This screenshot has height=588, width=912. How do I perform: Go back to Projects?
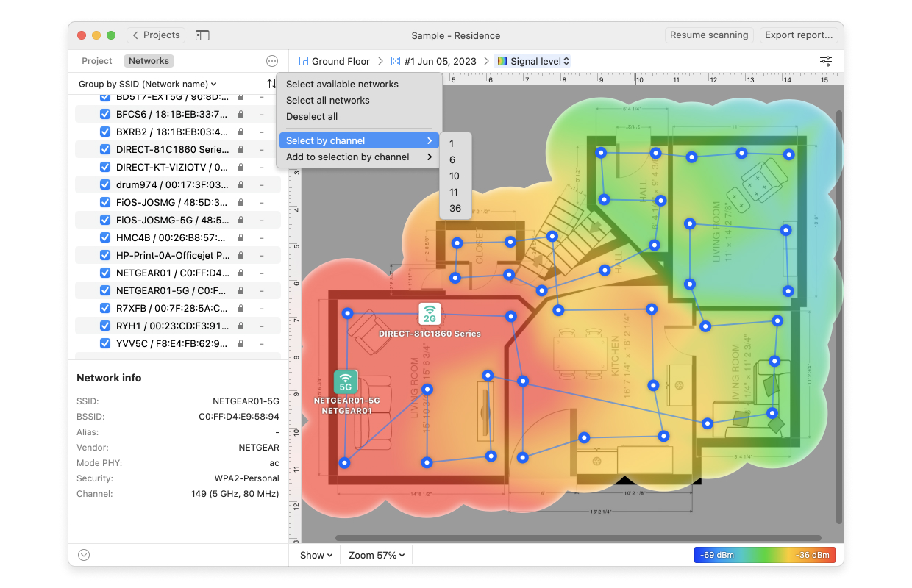[156, 35]
